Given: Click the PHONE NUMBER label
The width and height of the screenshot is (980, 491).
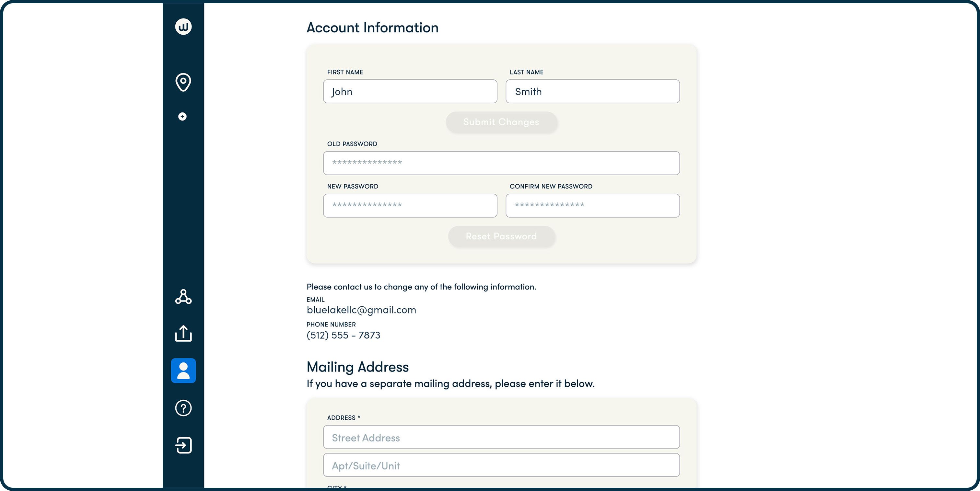Looking at the screenshot, I should [331, 325].
